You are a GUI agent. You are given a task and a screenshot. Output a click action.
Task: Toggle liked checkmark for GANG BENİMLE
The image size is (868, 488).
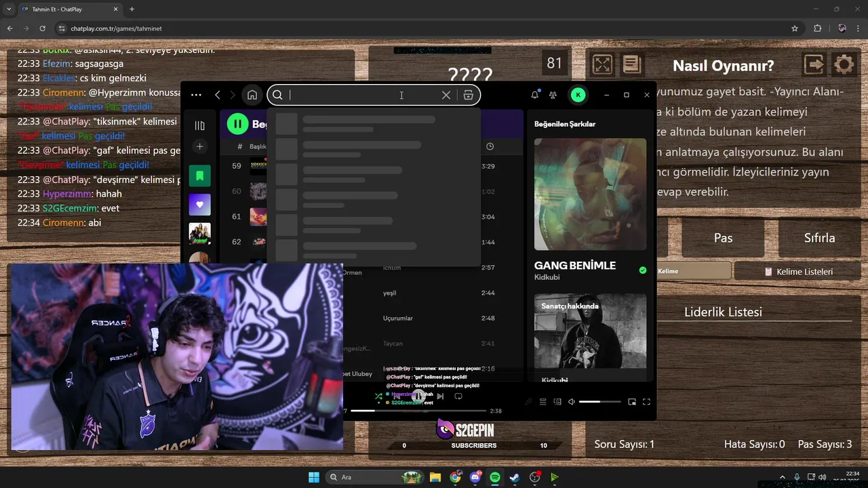click(643, 270)
